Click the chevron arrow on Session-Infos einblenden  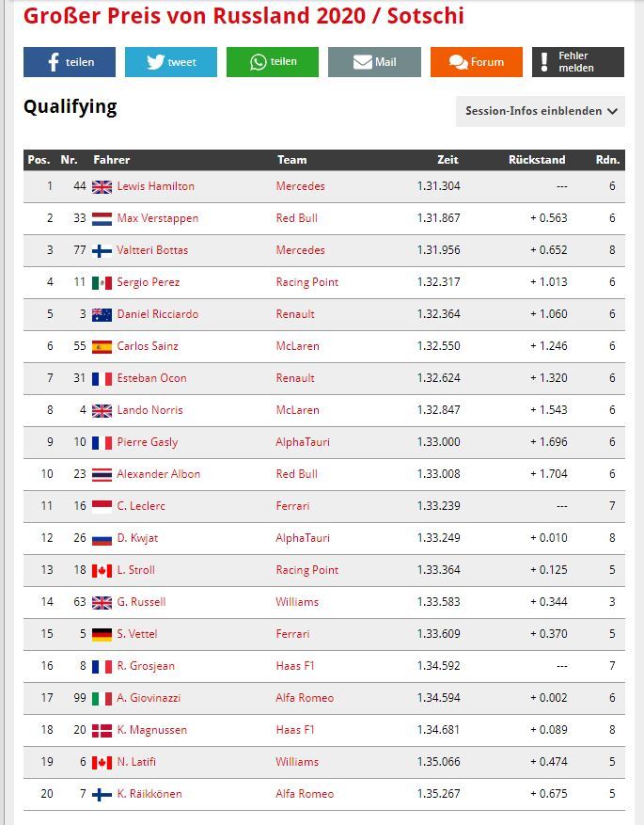(612, 112)
